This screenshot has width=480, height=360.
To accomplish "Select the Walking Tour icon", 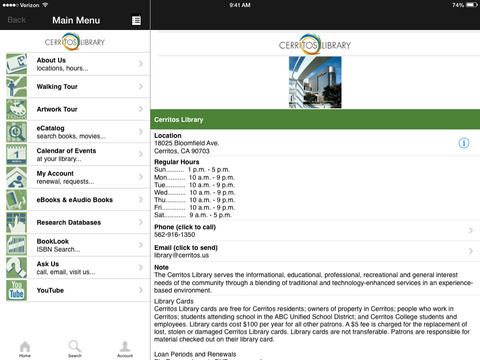I will click(x=16, y=87).
